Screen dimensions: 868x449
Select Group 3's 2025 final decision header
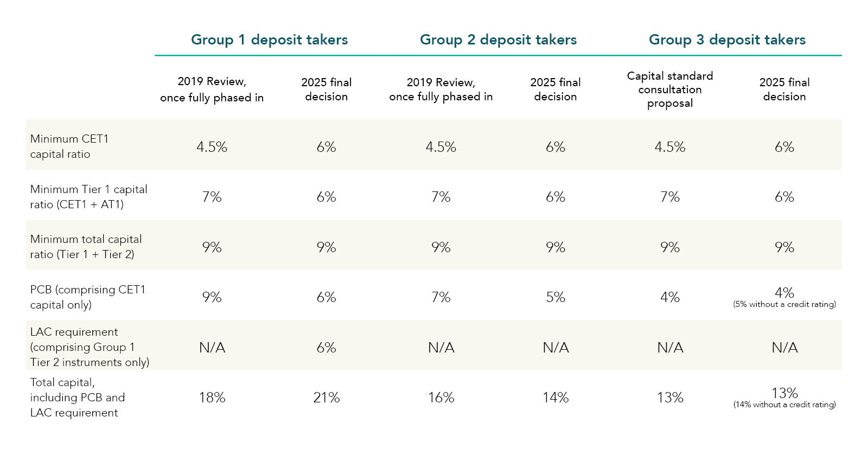pyautogui.click(x=784, y=89)
